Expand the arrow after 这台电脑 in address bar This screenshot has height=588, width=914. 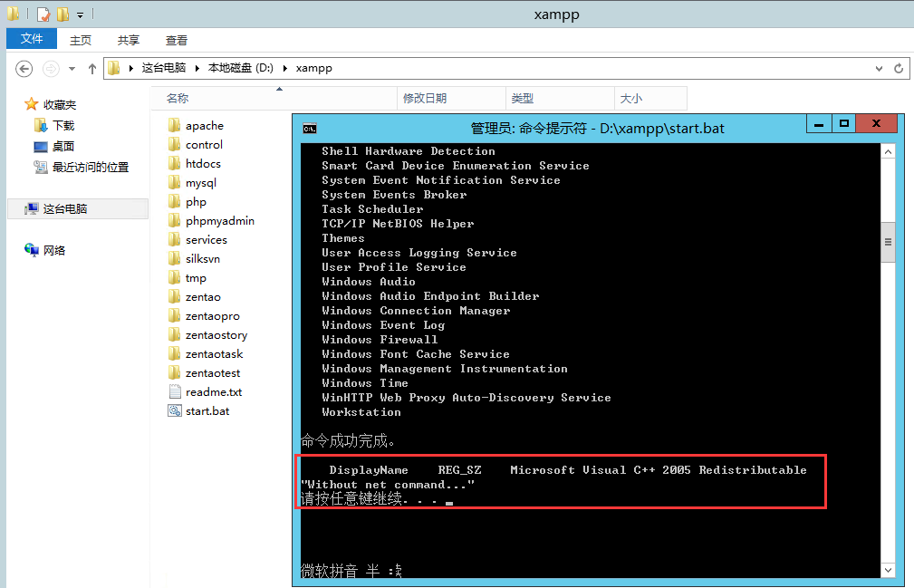pyautogui.click(x=197, y=68)
